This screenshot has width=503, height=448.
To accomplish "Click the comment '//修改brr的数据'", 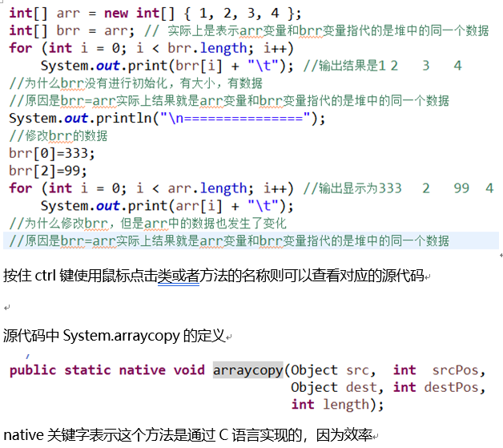I will click(58, 135).
